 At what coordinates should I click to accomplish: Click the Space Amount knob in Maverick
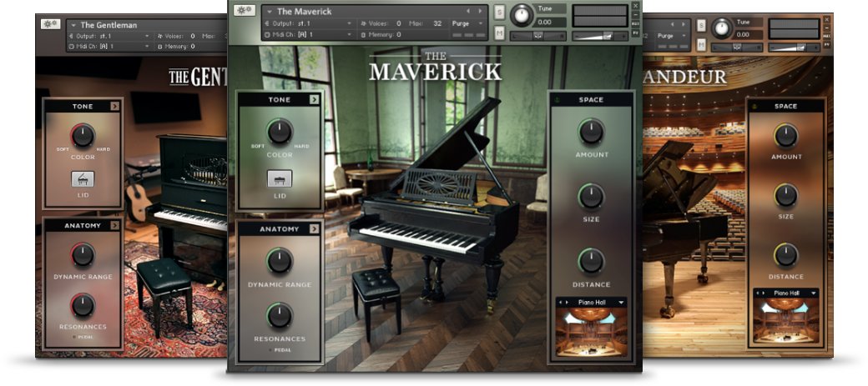591,130
